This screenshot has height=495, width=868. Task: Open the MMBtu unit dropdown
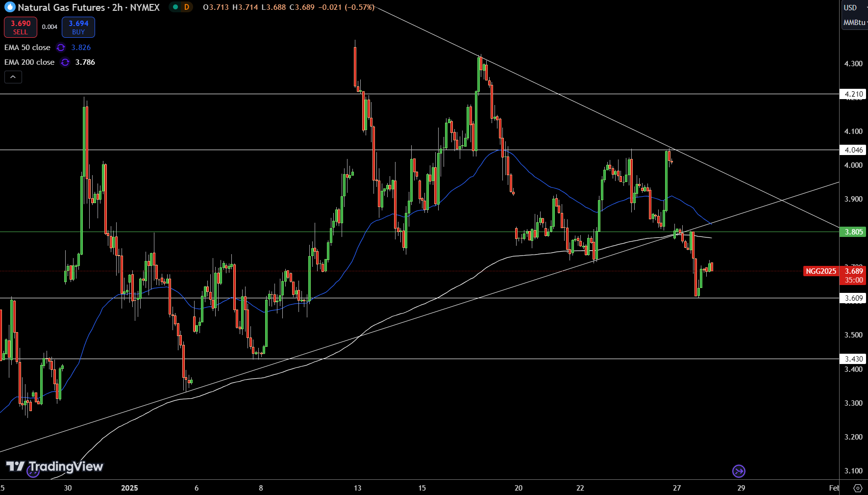855,23
